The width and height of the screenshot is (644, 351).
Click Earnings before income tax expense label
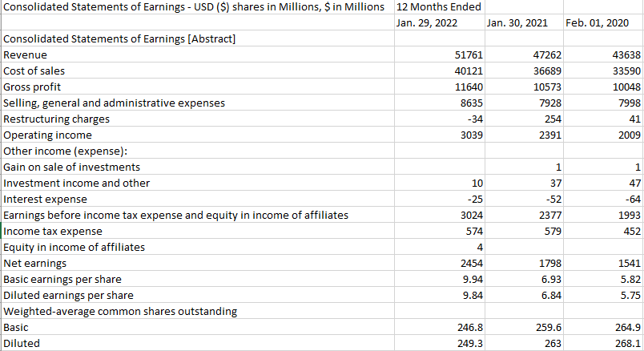click(175, 216)
